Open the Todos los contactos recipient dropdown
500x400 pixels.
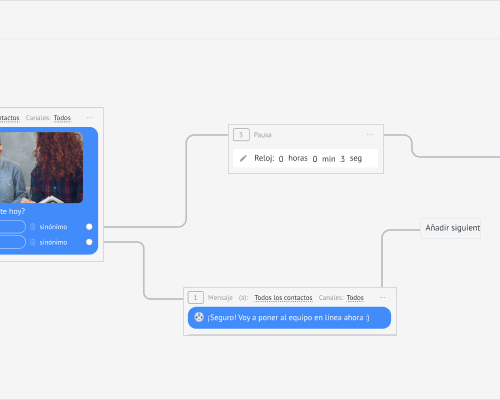point(283,298)
